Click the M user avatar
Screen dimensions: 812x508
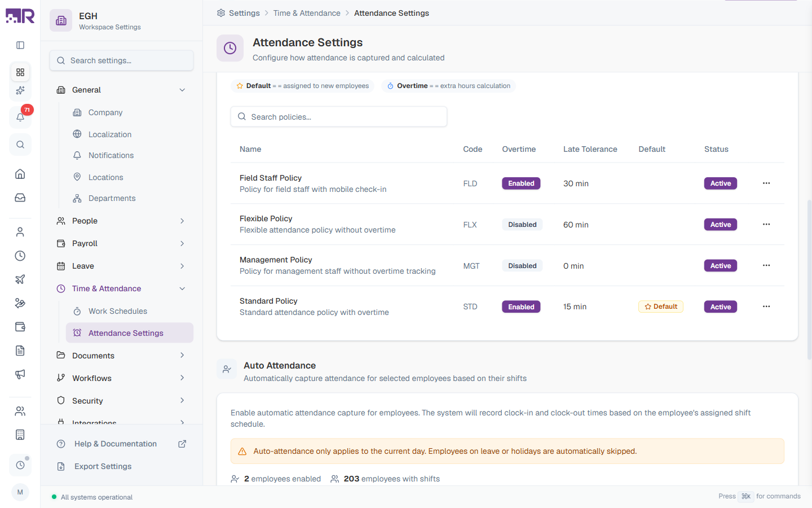(x=20, y=492)
